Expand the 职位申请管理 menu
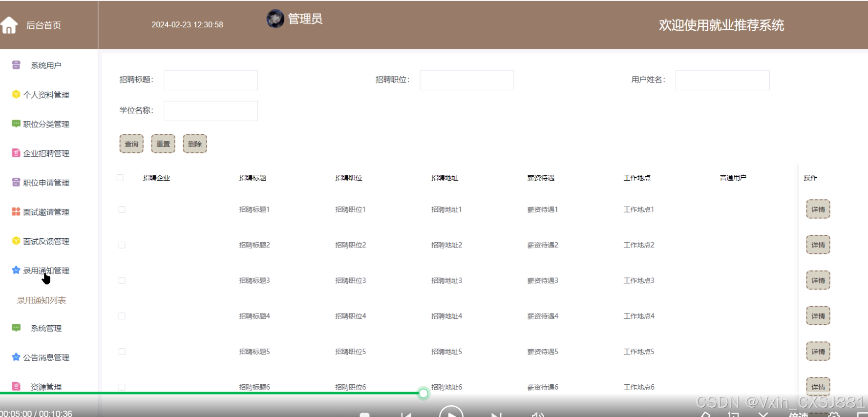 coord(46,183)
